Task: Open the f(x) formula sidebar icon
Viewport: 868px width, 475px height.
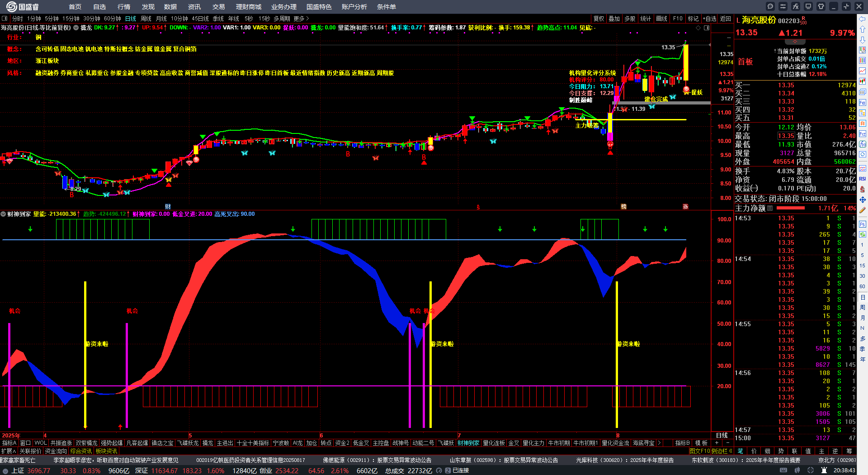Action: (863, 144)
